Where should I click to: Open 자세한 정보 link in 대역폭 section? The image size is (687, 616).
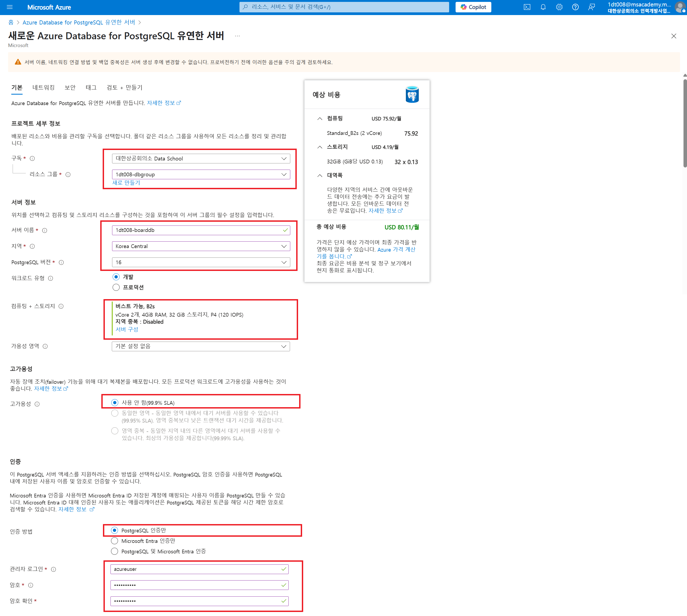(385, 210)
